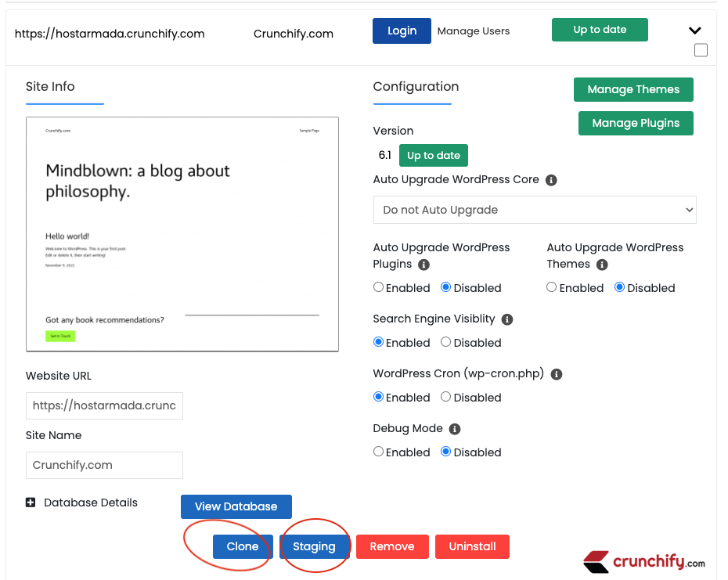Select Enabled for Auto Upgrade Plugins
This screenshot has width=728, height=580.
click(x=378, y=287)
